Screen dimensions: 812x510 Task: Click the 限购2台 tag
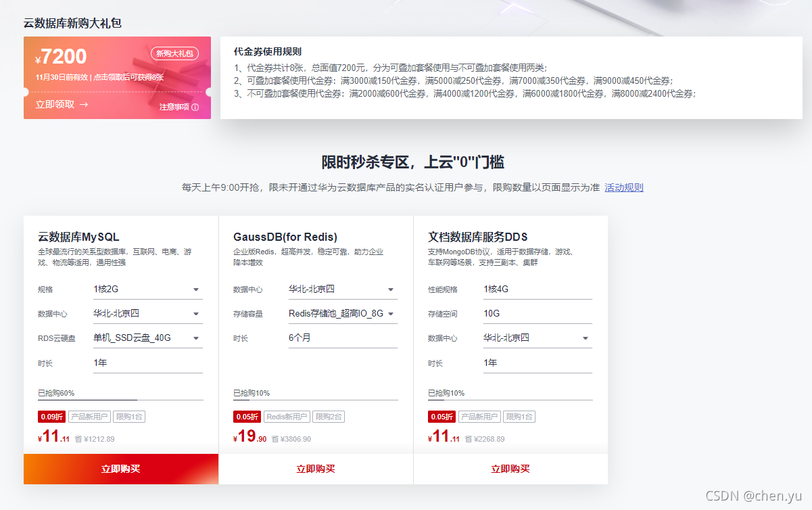tap(329, 417)
